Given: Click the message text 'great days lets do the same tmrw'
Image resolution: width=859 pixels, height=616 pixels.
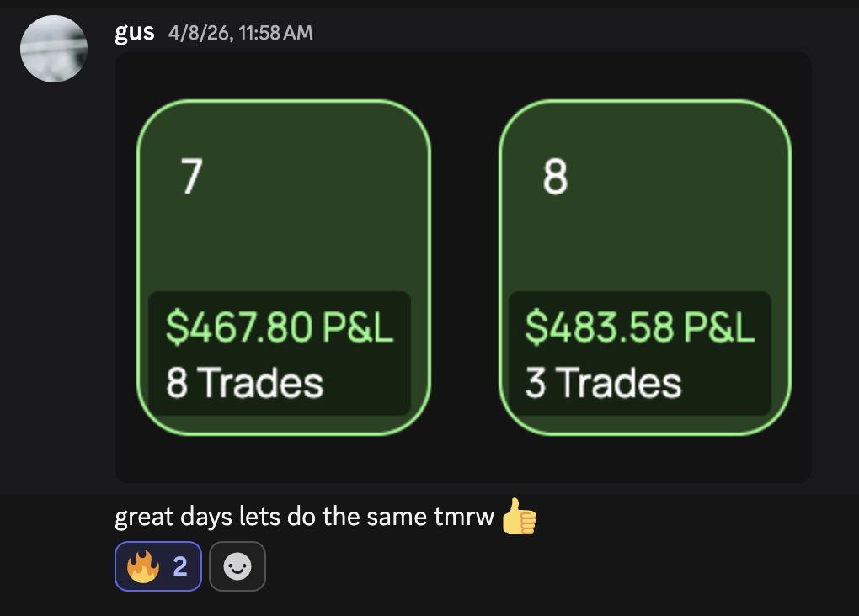Looking at the screenshot, I should point(303,517).
